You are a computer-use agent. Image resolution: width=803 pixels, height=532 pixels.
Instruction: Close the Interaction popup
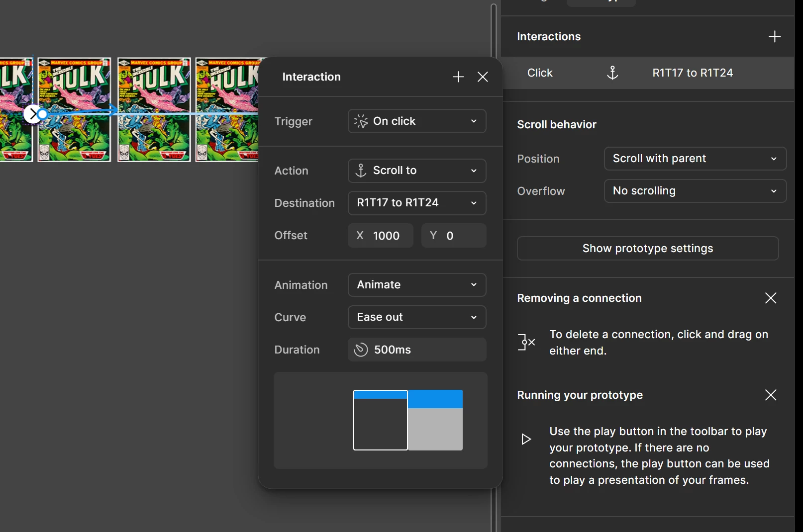click(x=483, y=77)
